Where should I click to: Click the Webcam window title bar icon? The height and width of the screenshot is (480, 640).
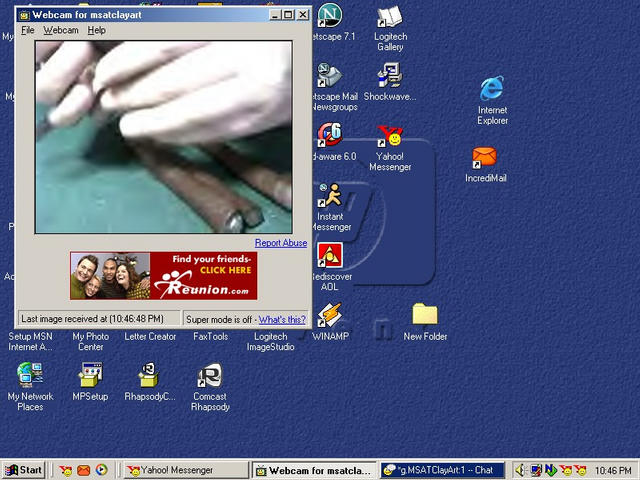(24, 15)
